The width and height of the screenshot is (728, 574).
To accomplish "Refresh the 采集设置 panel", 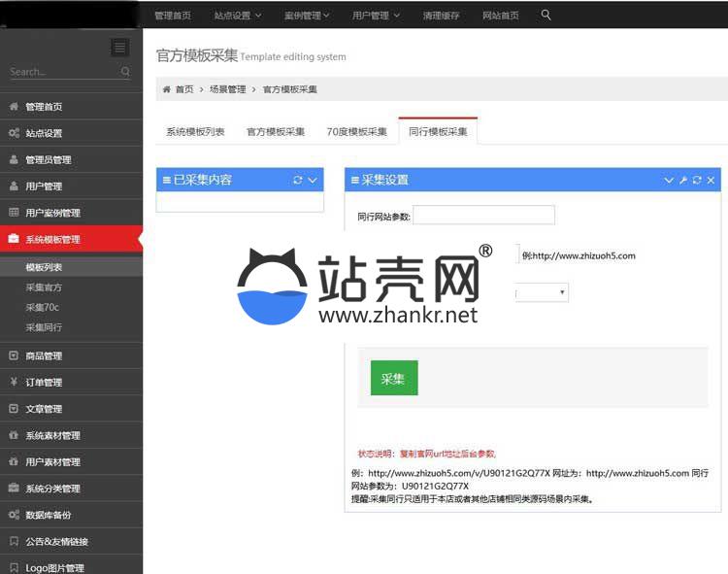I will 696,180.
